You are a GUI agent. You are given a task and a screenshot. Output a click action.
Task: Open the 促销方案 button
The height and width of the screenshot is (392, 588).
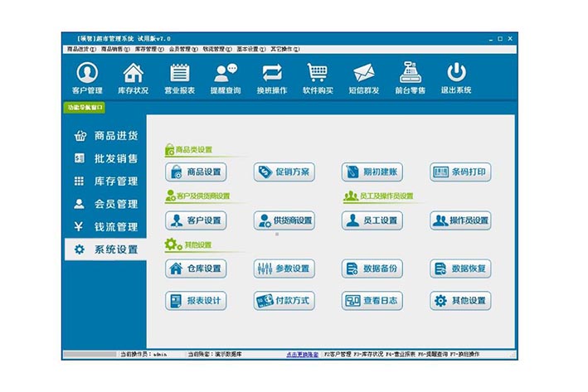284,172
